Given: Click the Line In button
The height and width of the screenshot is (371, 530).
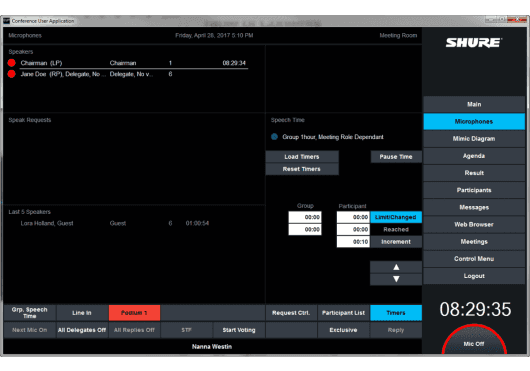Looking at the screenshot, I should point(82,313).
